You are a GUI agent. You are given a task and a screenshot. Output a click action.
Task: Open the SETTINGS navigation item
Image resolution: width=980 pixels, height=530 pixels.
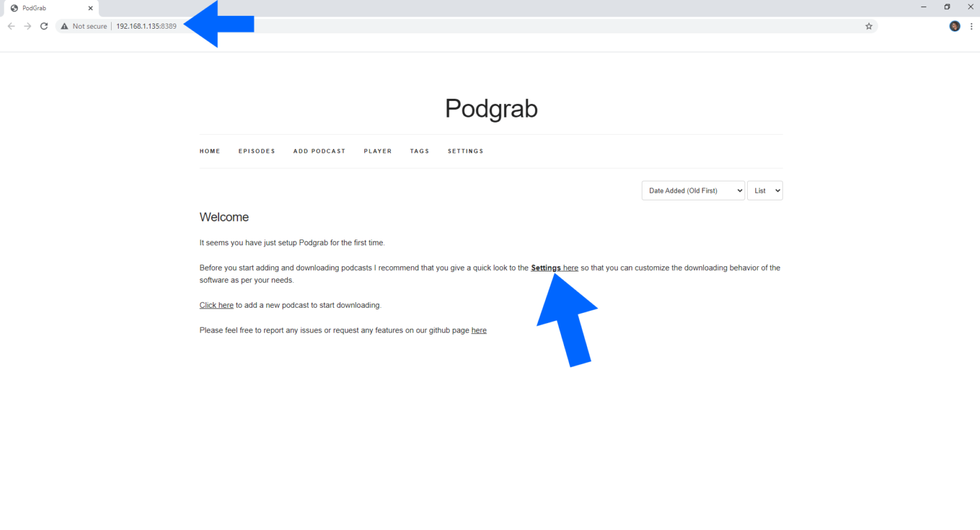(465, 151)
